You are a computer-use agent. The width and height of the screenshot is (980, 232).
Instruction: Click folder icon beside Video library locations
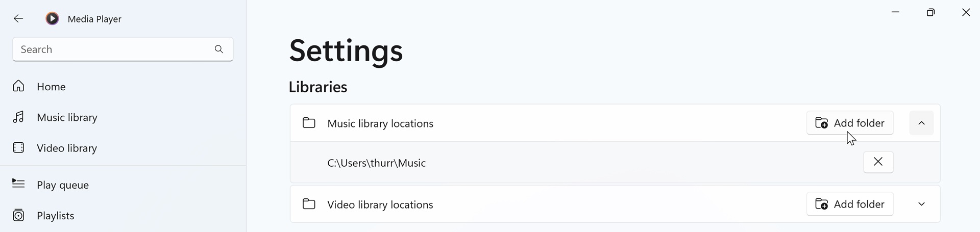pos(309,204)
